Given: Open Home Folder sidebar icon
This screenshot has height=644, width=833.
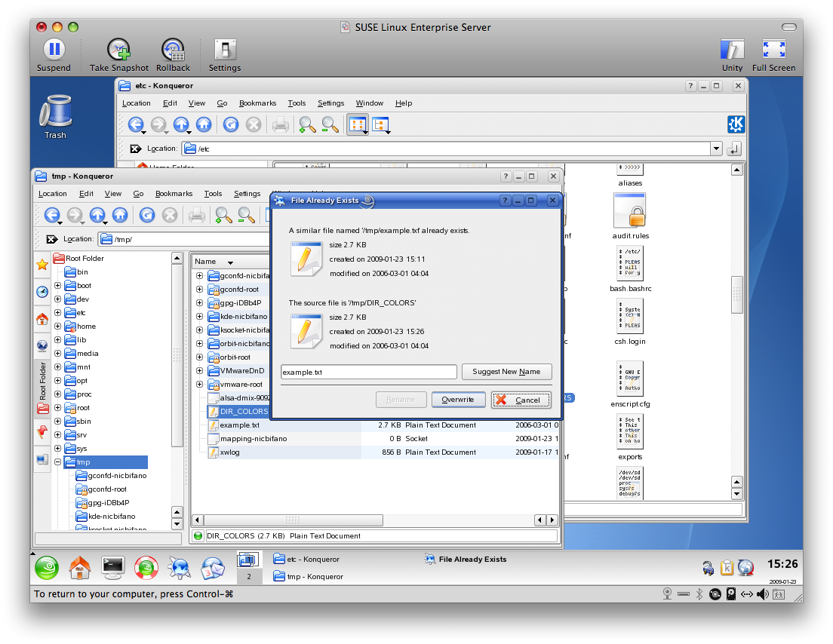Looking at the screenshot, I should coord(42,318).
